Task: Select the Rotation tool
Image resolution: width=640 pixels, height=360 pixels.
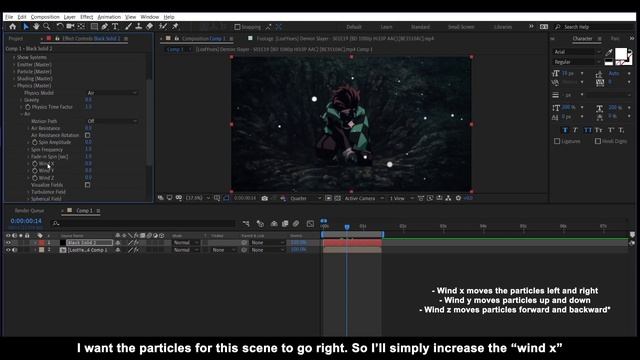Action: click(60, 27)
